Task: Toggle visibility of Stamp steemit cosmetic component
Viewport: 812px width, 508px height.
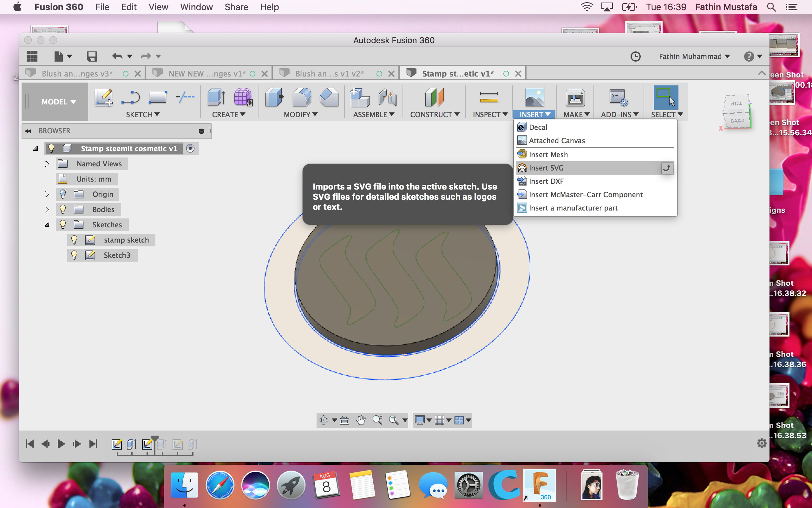Action: [x=51, y=148]
